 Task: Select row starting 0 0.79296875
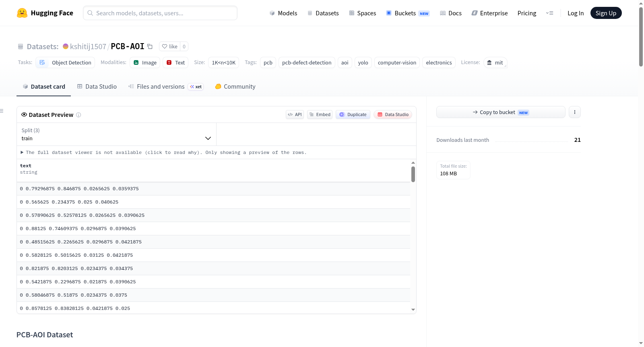point(213,189)
